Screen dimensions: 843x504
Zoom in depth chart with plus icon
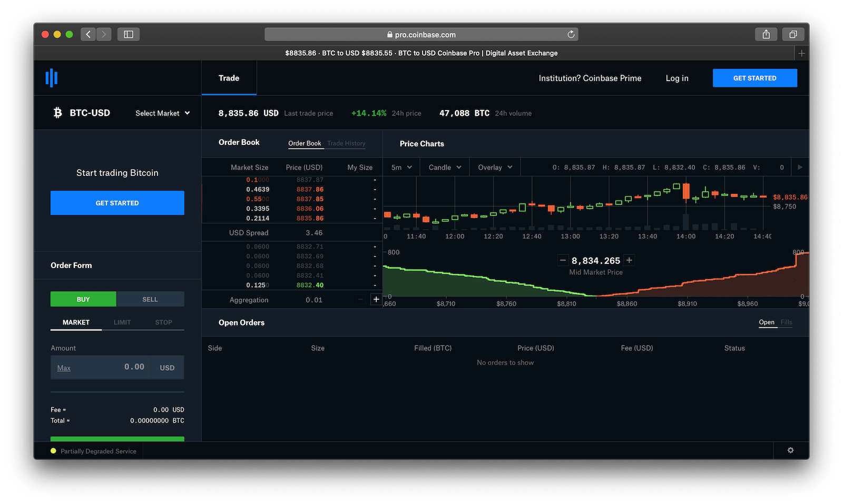click(x=629, y=260)
